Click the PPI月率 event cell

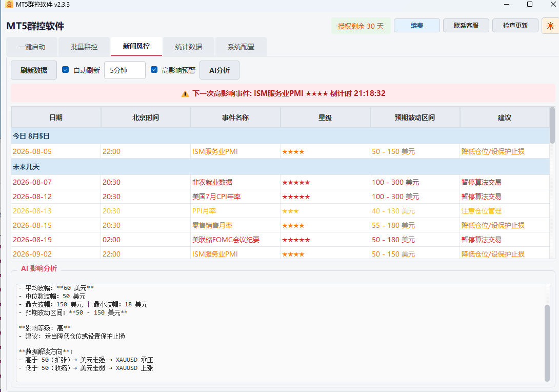pyautogui.click(x=235, y=211)
